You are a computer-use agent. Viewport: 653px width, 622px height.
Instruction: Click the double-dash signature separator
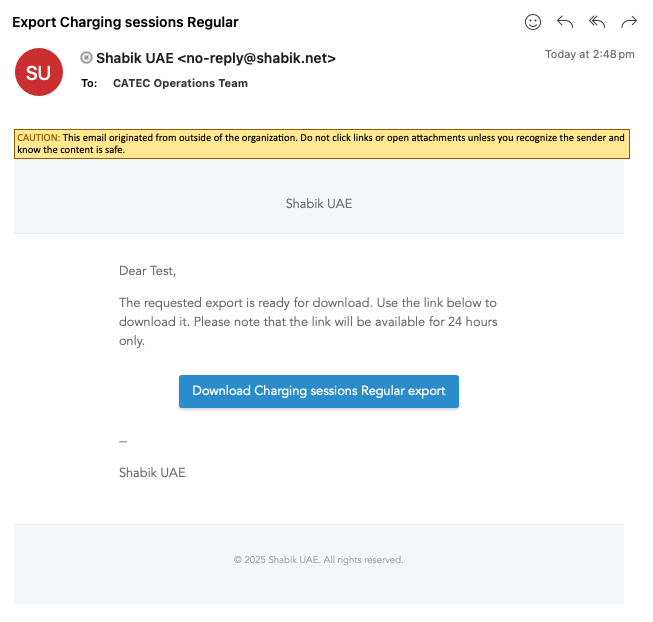(x=123, y=441)
